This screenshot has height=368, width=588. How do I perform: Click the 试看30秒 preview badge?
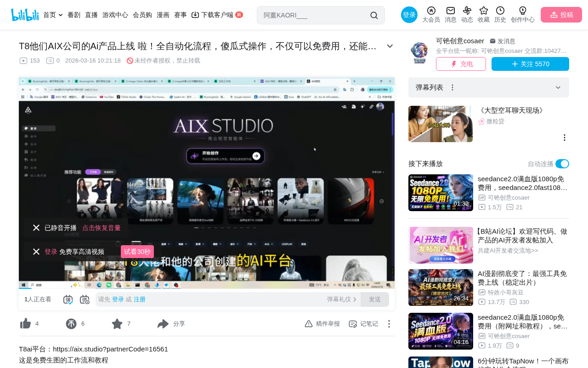tap(137, 252)
